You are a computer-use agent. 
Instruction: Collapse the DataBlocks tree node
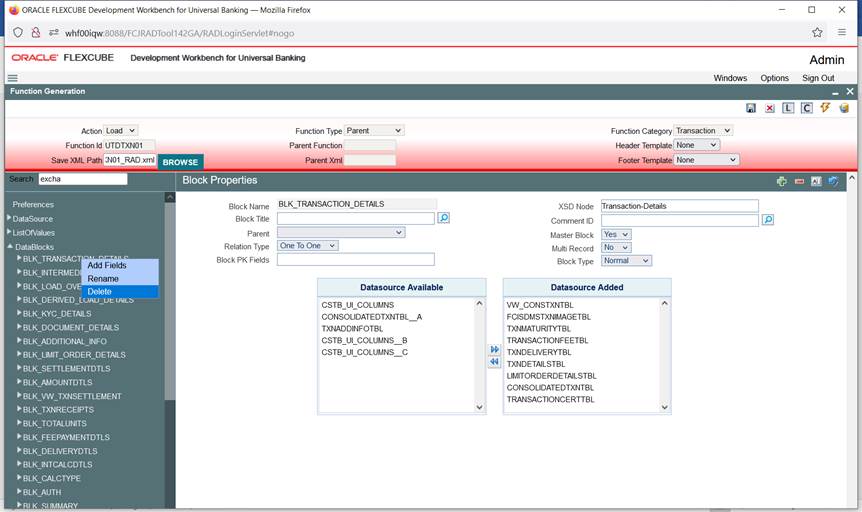(x=10, y=246)
